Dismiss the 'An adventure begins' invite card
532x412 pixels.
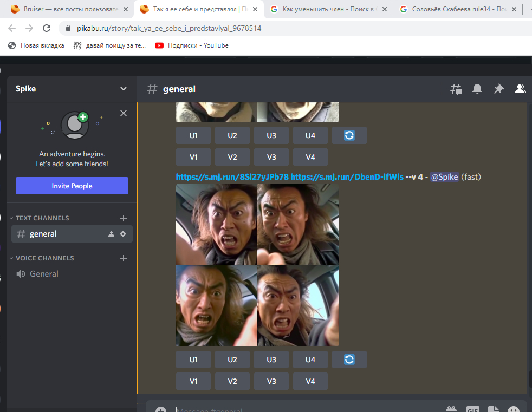tap(124, 113)
